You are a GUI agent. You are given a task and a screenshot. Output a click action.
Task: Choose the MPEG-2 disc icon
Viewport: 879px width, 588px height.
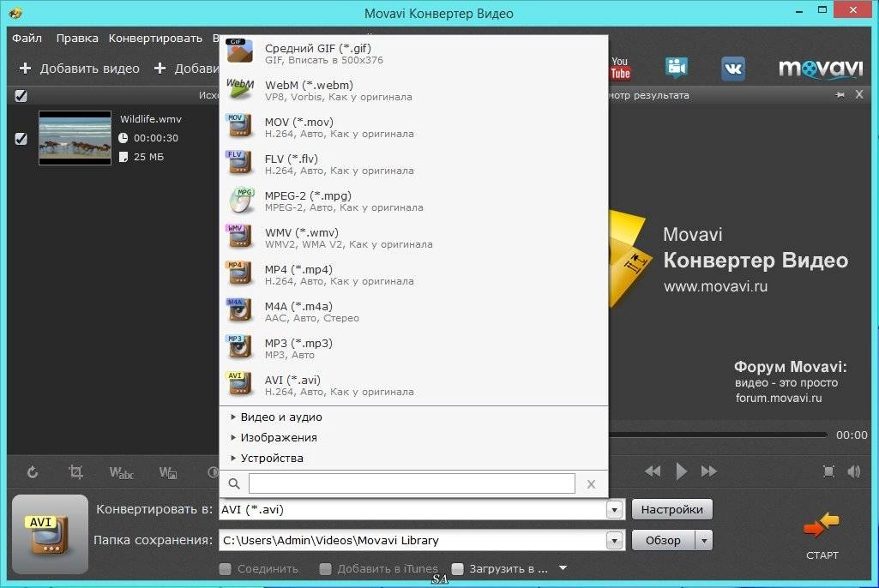click(242, 200)
